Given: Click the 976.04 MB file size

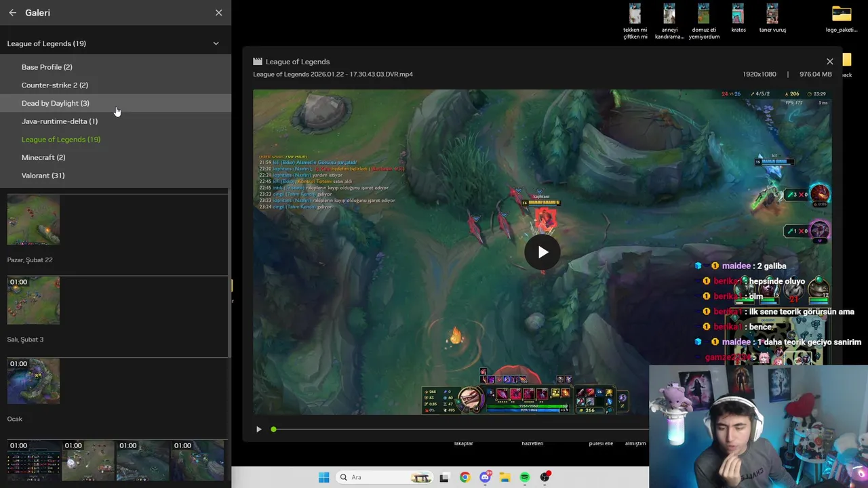Looking at the screenshot, I should [x=815, y=74].
